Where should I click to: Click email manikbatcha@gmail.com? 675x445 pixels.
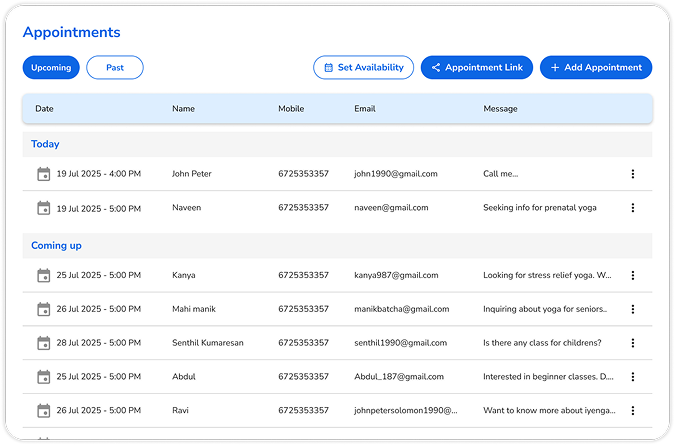click(x=402, y=309)
